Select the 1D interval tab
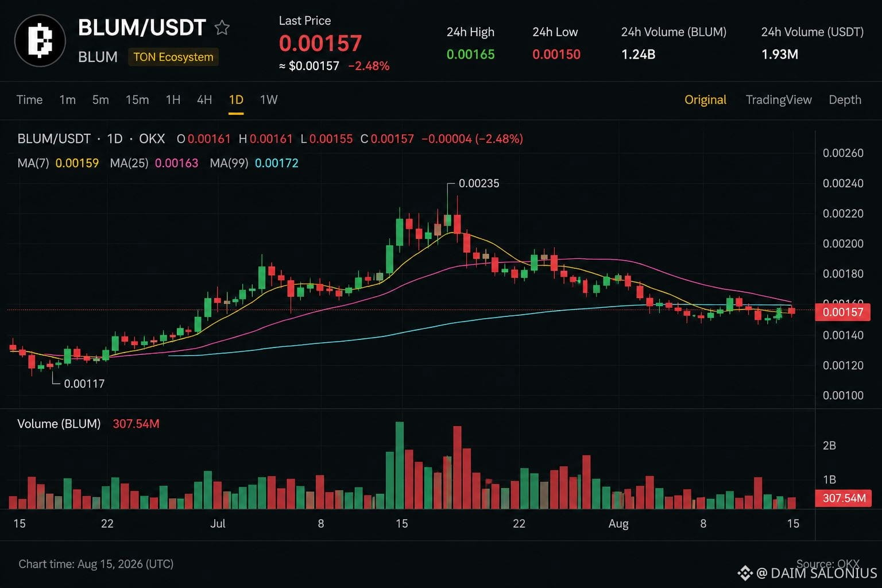This screenshot has height=588, width=882. [x=236, y=100]
